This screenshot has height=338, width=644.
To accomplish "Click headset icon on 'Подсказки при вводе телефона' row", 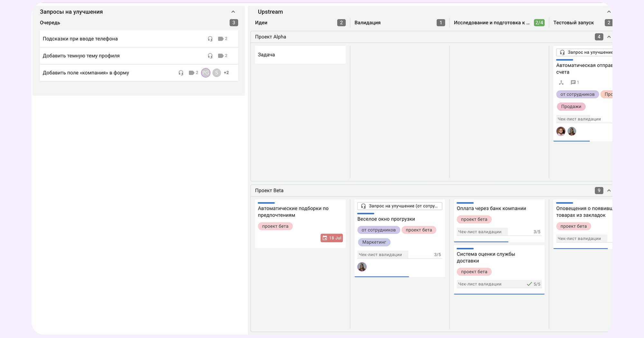I will click(x=210, y=39).
